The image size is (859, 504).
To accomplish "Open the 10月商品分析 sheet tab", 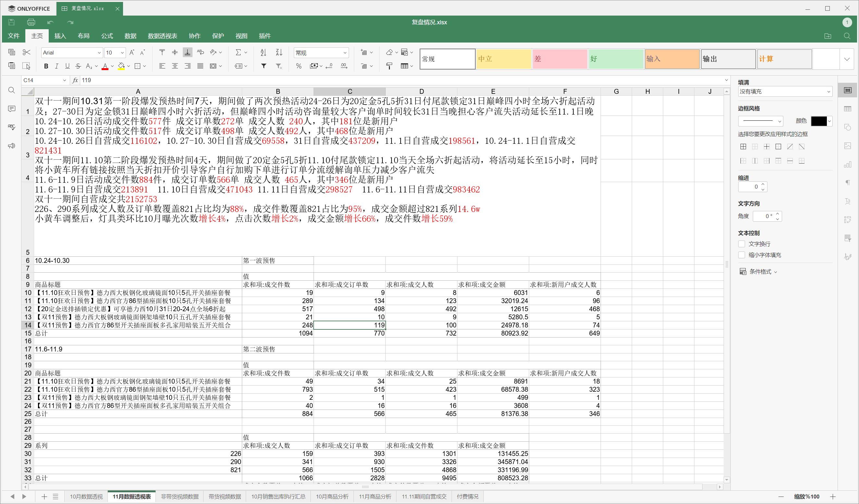I will (332, 497).
